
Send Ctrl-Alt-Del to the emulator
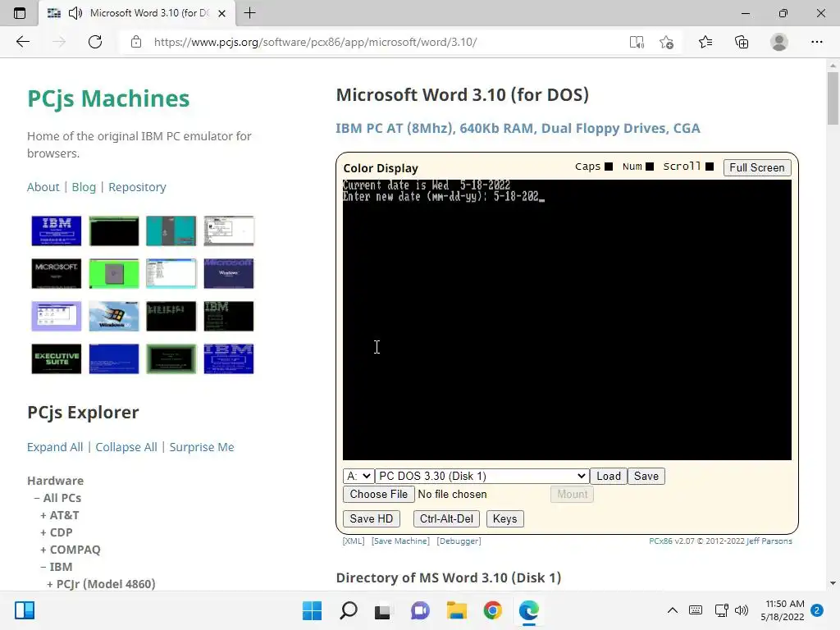click(446, 518)
